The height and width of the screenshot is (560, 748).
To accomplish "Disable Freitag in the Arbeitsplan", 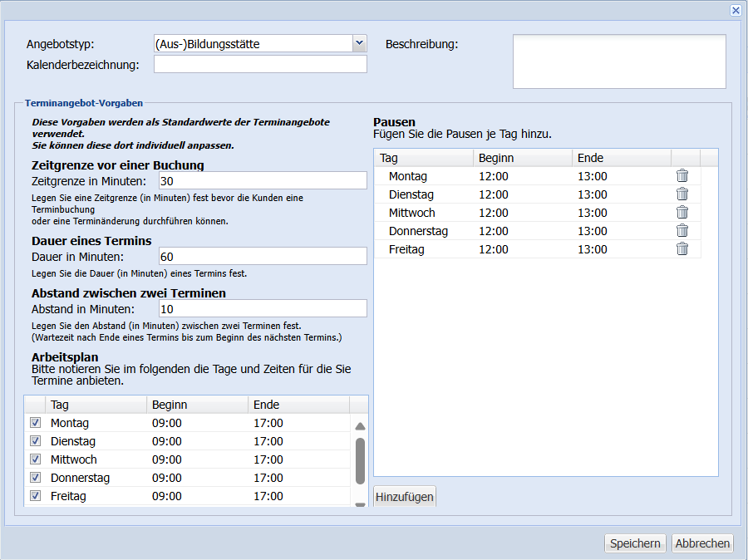I will point(35,496).
